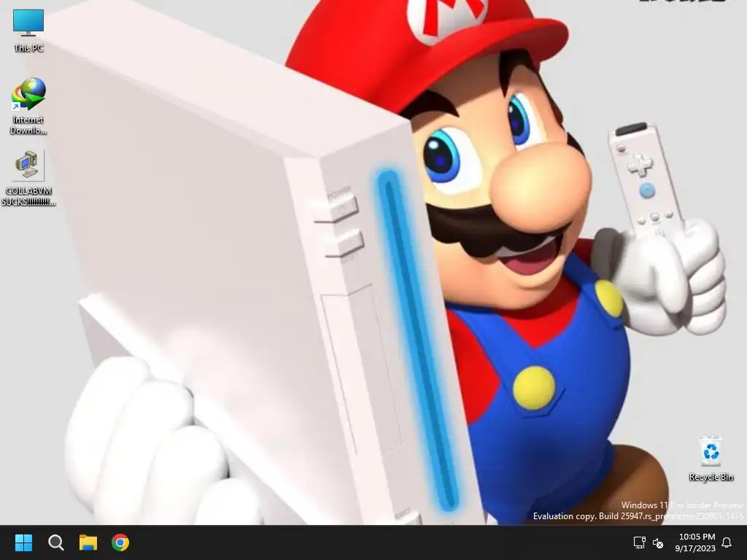Open the notification bell
This screenshot has width=747, height=560.
[727, 542]
